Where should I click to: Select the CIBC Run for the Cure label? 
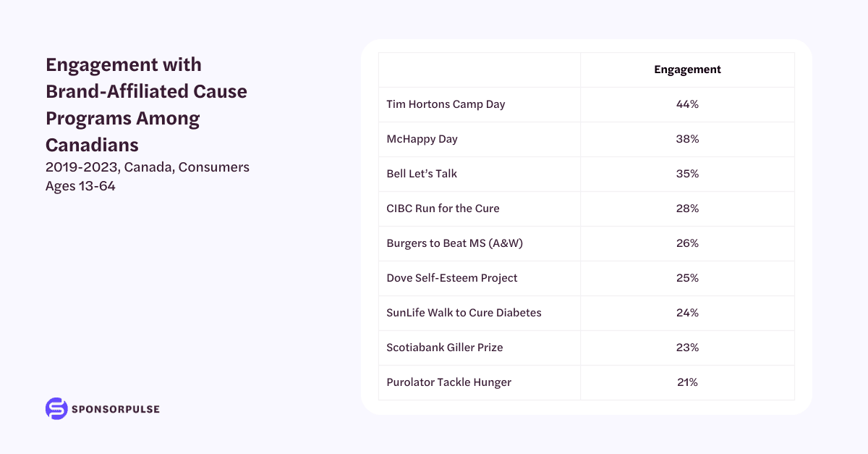click(x=443, y=209)
